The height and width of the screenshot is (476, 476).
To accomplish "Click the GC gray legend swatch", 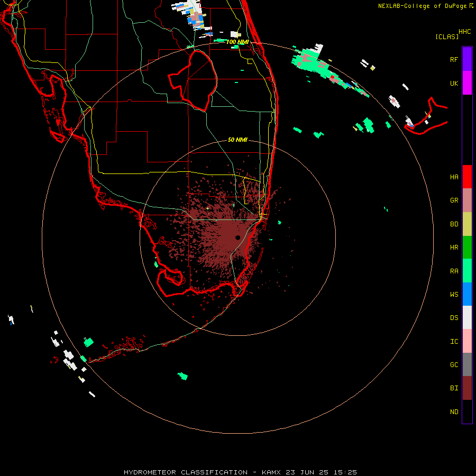I will click(x=467, y=364).
